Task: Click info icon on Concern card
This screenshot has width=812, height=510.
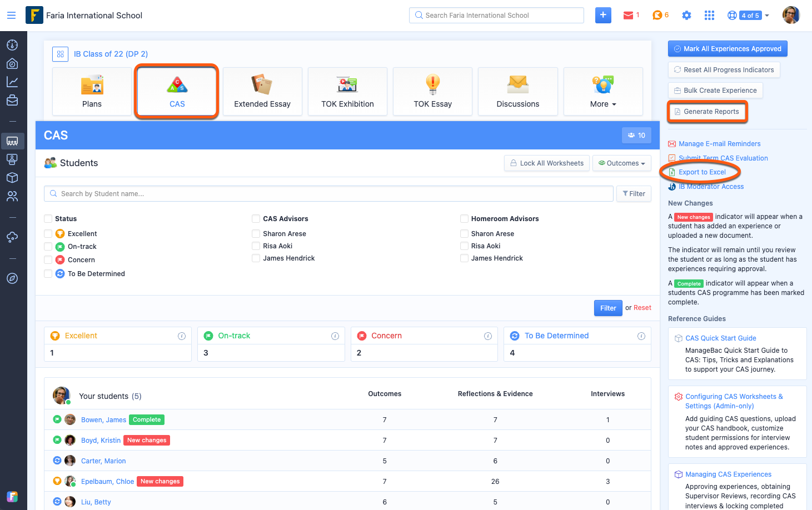Action: pyautogui.click(x=487, y=336)
